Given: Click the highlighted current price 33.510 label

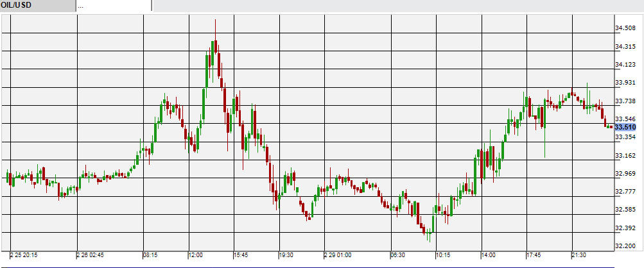Looking at the screenshot, I should point(625,128).
